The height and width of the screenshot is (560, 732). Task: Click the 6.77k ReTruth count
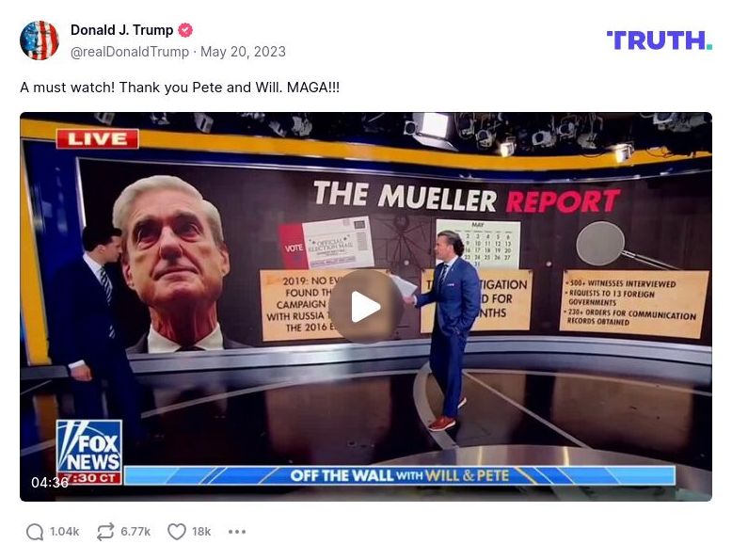point(135,532)
